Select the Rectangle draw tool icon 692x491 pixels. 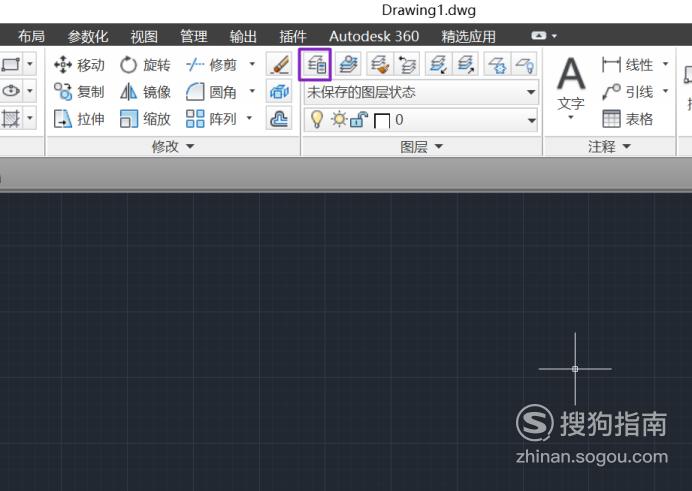[x=11, y=65]
